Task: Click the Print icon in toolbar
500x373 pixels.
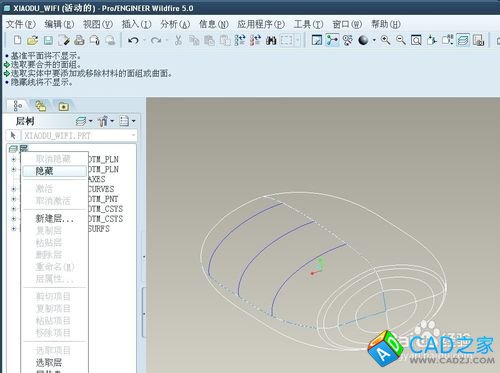Action: 79,40
